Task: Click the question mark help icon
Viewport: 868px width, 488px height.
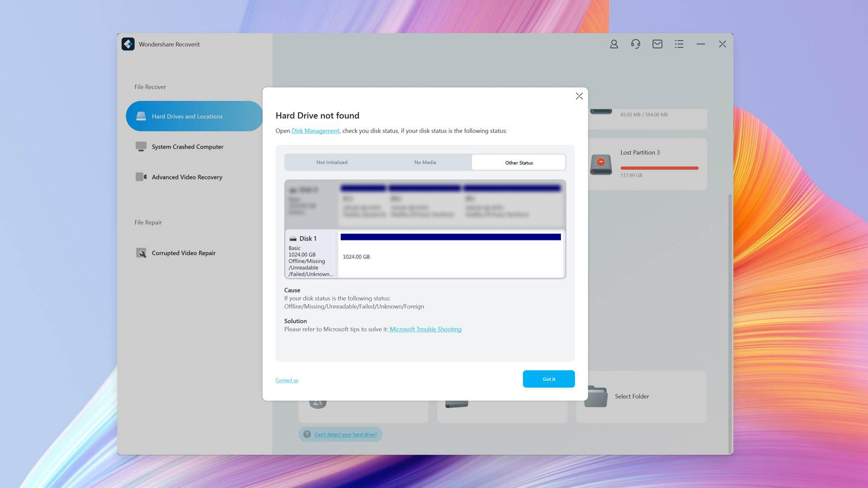Action: click(x=307, y=434)
